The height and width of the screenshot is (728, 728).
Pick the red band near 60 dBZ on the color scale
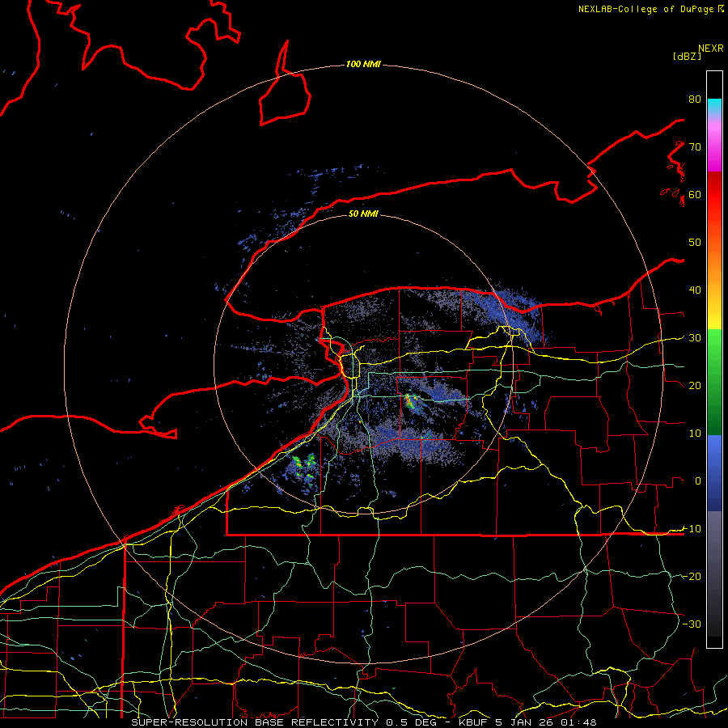coord(714,195)
